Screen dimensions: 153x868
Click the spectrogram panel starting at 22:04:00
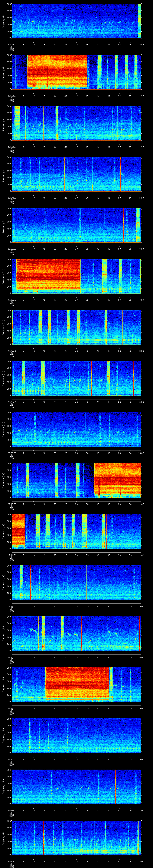coord(76,174)
